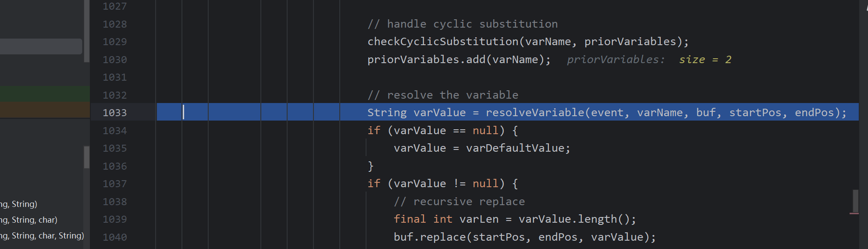Select the list entry ending in 'String, char)'
Screen dimensions: 868x249
[29, 220]
